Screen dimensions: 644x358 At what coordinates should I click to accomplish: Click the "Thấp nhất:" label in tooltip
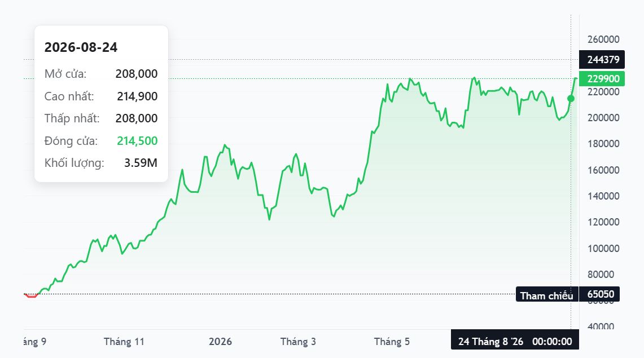[x=72, y=118]
